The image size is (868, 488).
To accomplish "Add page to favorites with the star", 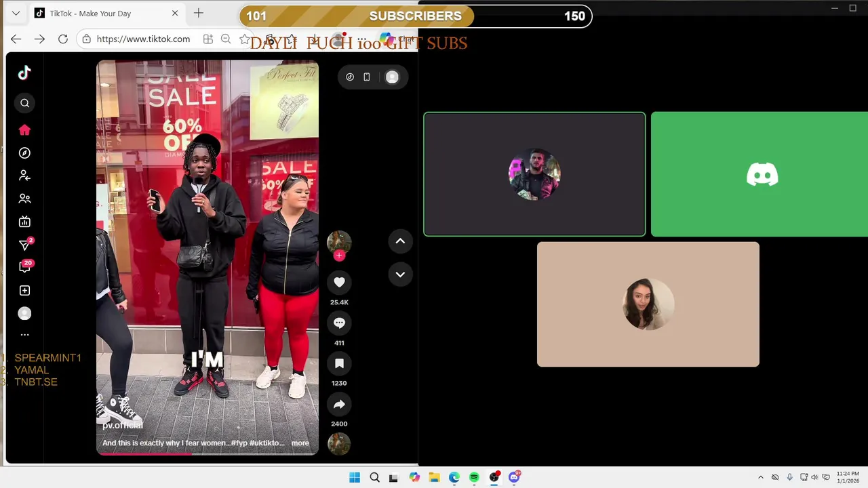I will click(245, 39).
